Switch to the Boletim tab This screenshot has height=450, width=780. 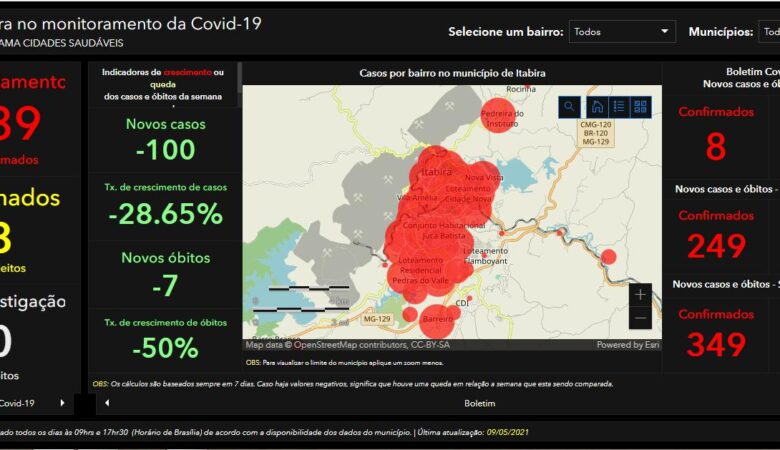coord(480,403)
